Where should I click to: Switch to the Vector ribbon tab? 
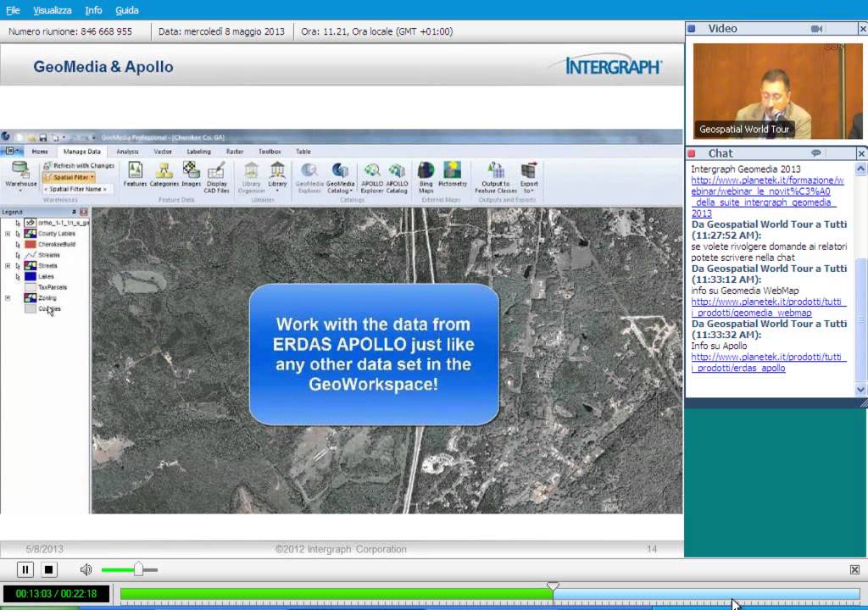(x=163, y=151)
